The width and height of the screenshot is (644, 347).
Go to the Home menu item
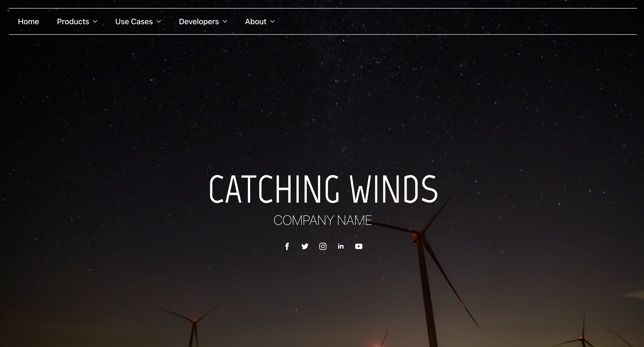28,22
